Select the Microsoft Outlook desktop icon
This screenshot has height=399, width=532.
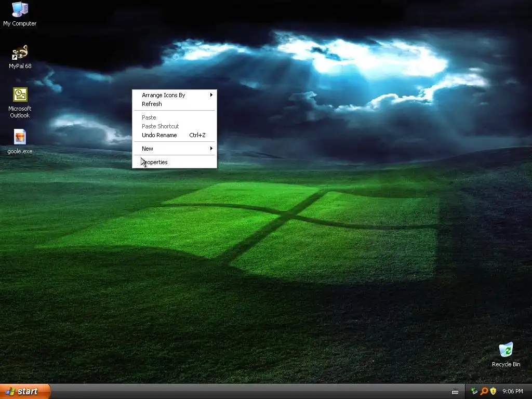(20, 103)
